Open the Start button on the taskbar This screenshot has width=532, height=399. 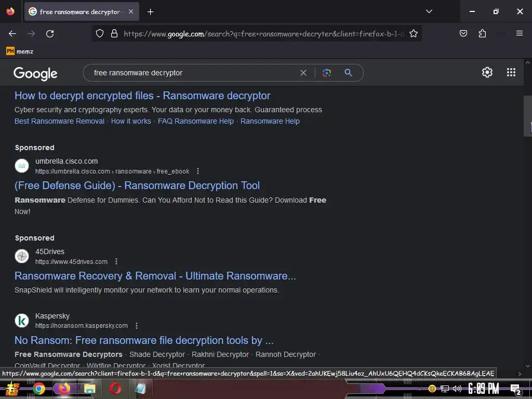click(12, 389)
